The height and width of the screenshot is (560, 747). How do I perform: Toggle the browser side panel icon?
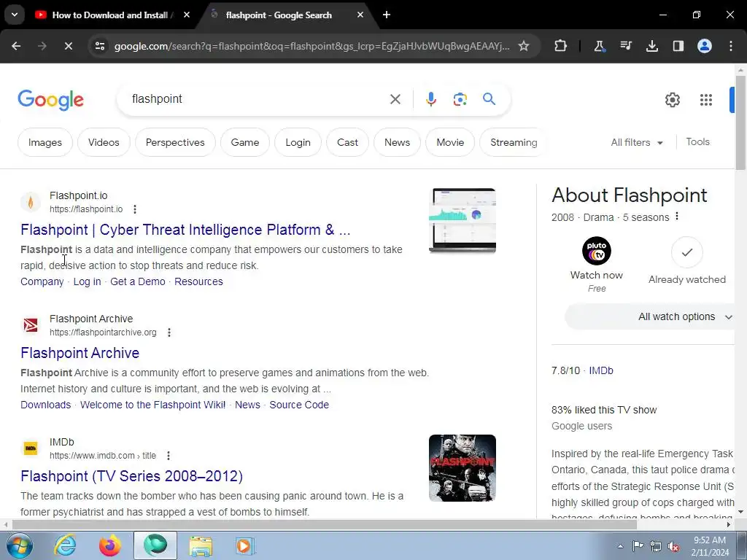(x=678, y=46)
